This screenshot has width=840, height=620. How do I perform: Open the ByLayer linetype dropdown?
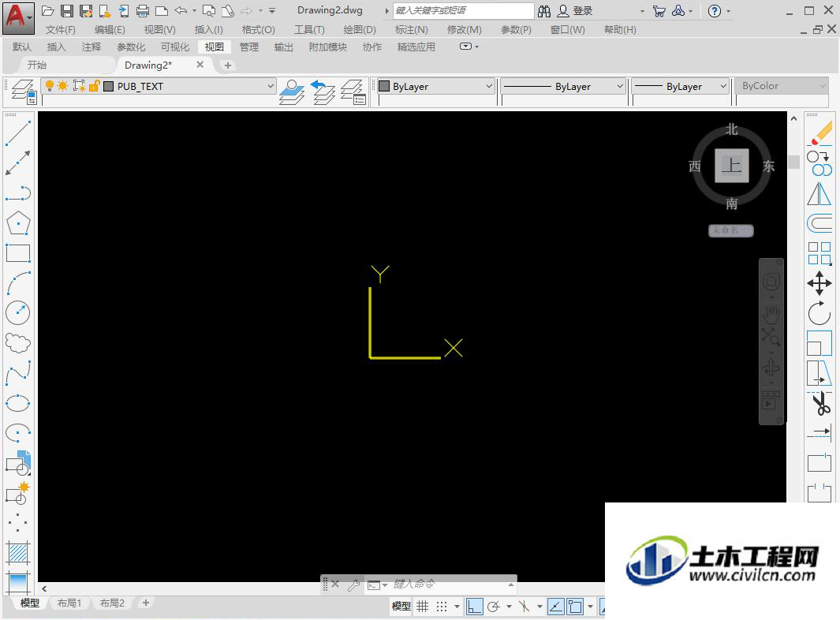click(x=620, y=86)
